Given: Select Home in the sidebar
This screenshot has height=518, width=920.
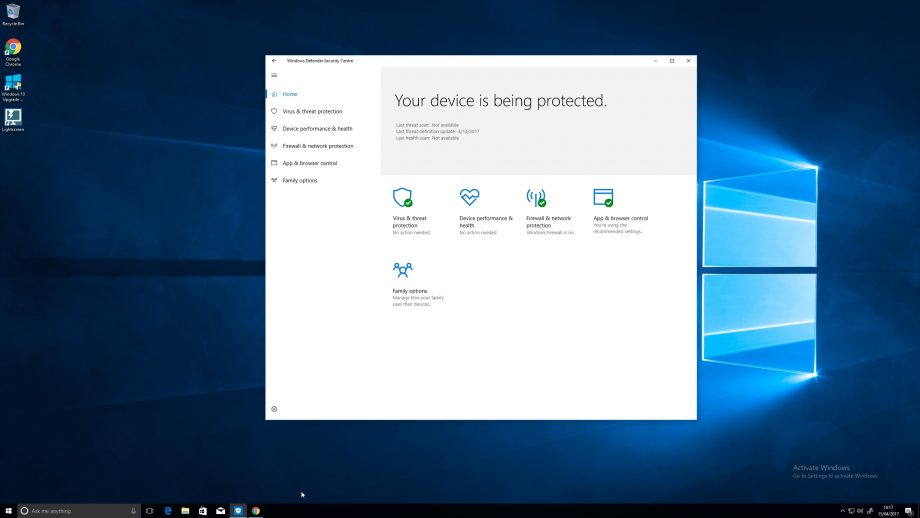Looking at the screenshot, I should [x=290, y=94].
